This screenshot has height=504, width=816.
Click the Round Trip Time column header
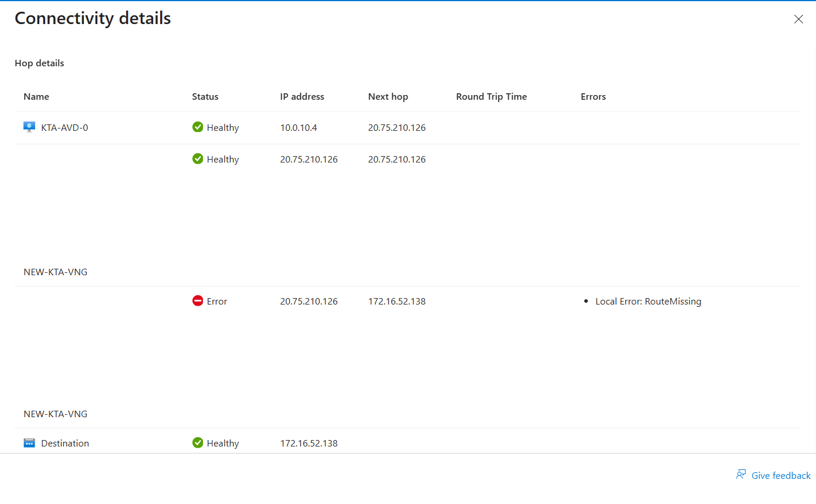pos(492,96)
